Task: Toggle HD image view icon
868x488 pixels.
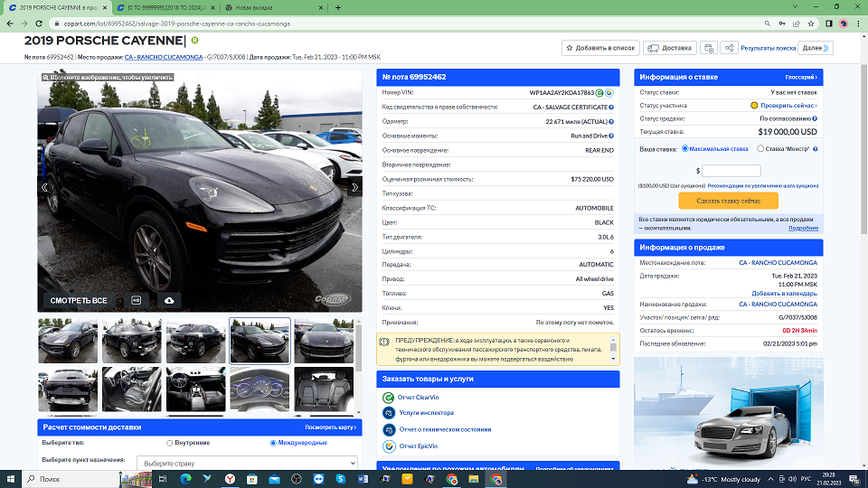Action: tap(137, 300)
